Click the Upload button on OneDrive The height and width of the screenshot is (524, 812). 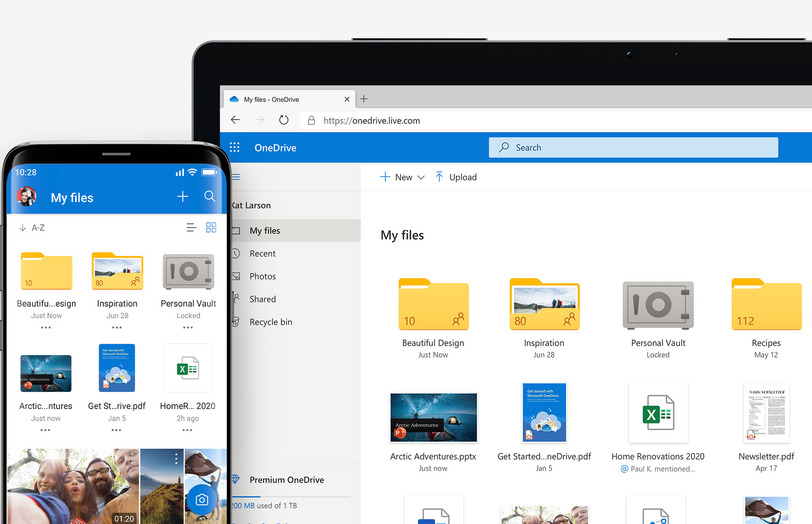[x=456, y=177]
